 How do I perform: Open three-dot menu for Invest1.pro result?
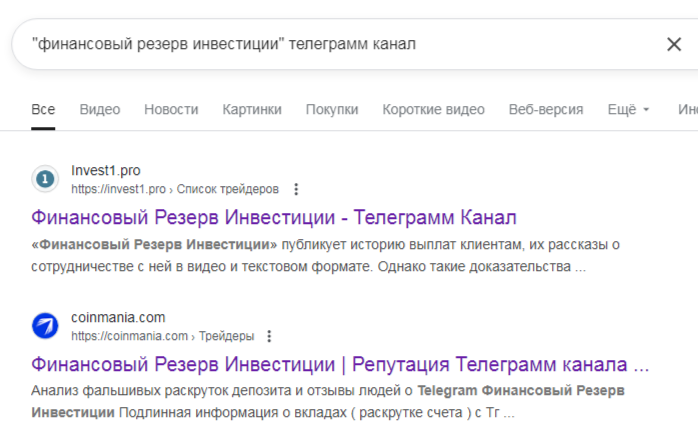(295, 189)
